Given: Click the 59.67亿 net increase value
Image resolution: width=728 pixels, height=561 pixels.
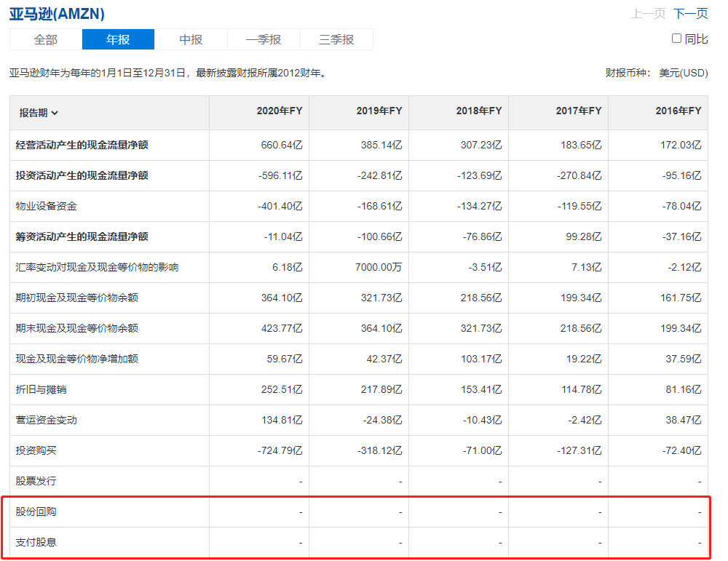Looking at the screenshot, I should (x=284, y=359).
